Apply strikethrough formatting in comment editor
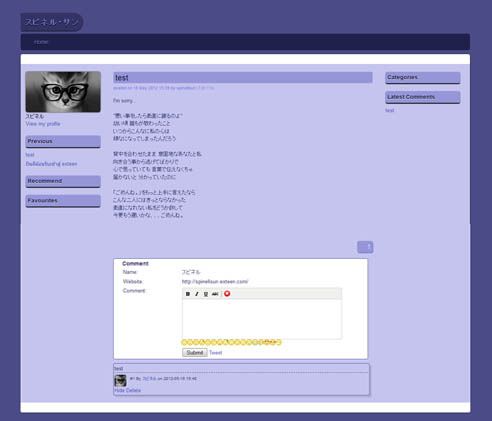Image resolution: width=492 pixels, height=421 pixels. tap(215, 294)
